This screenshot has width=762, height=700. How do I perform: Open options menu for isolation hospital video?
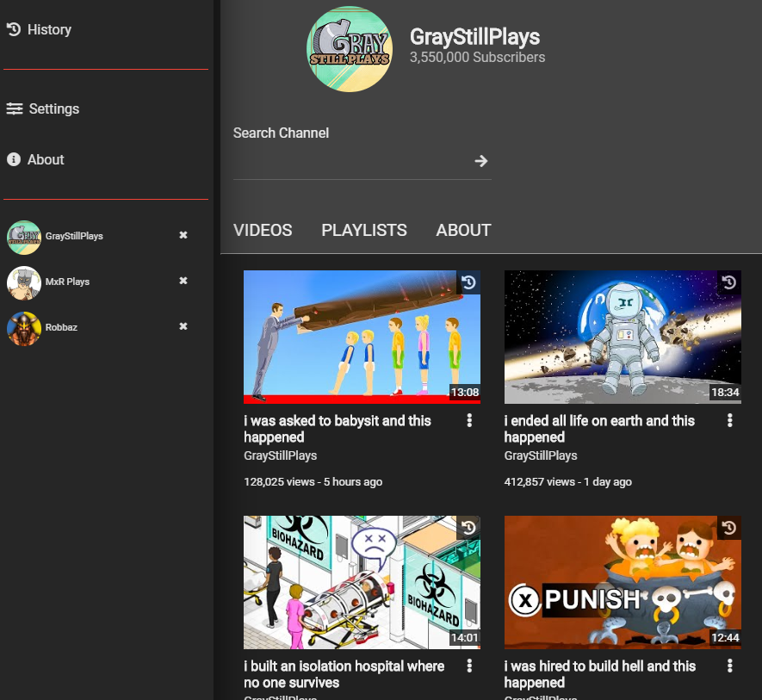pos(469,666)
